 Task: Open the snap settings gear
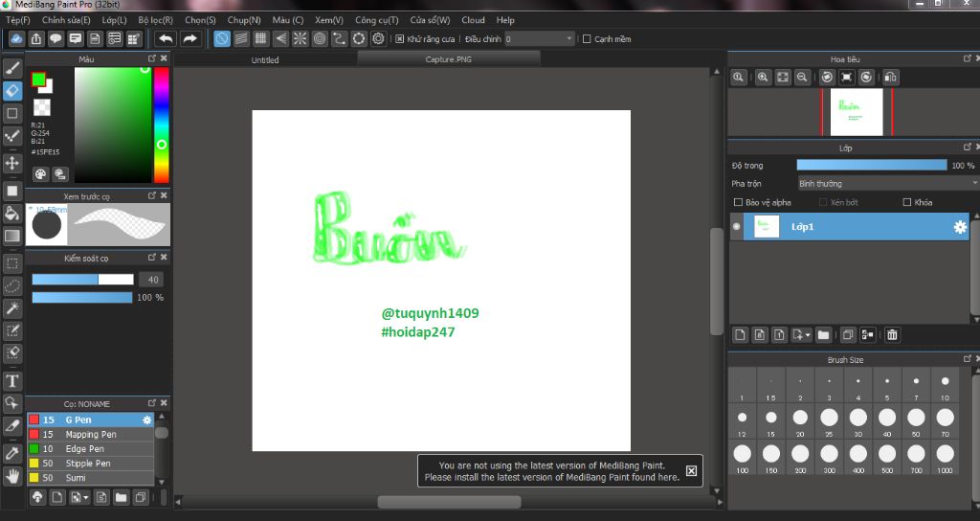point(378,38)
